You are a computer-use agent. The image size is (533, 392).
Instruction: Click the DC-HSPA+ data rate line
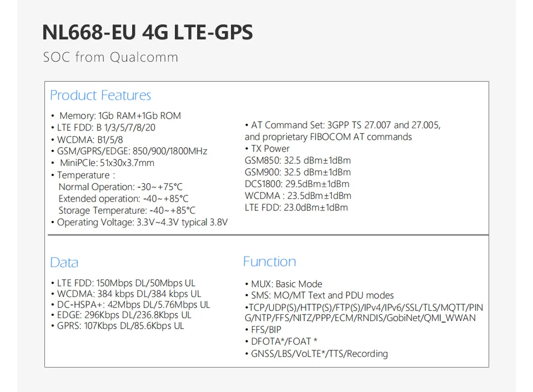[133, 305]
